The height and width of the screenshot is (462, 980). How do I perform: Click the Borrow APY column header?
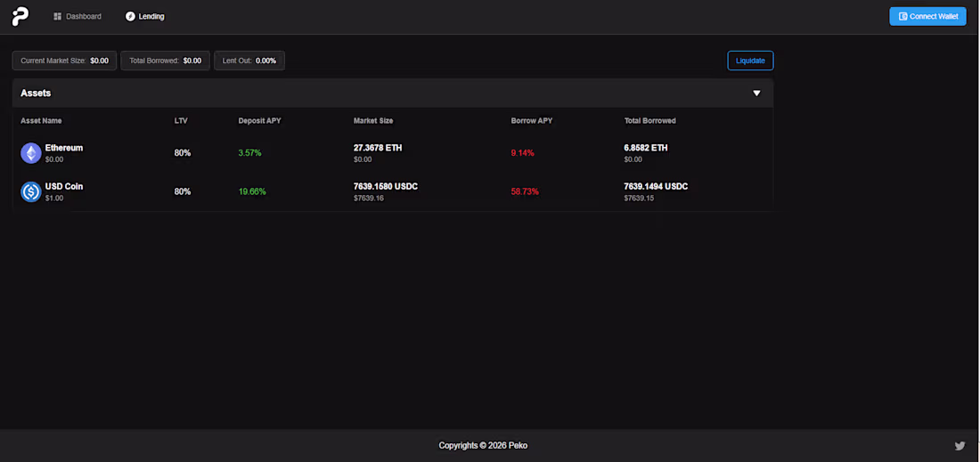point(531,120)
